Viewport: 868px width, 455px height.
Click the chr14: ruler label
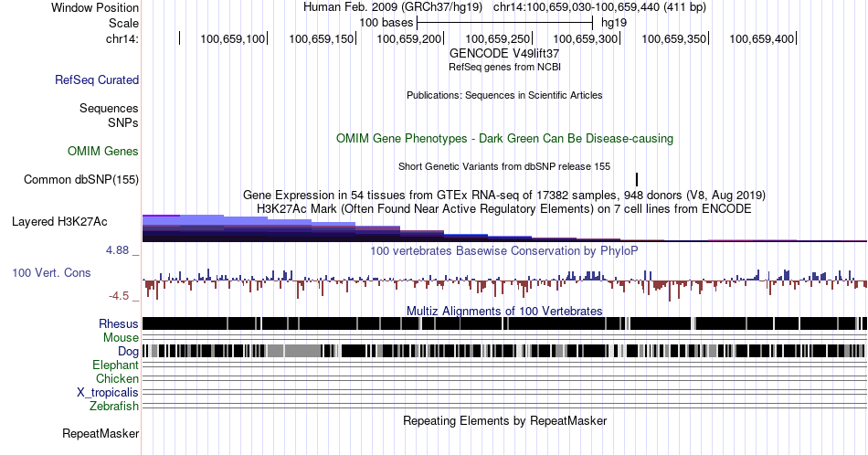(x=122, y=38)
